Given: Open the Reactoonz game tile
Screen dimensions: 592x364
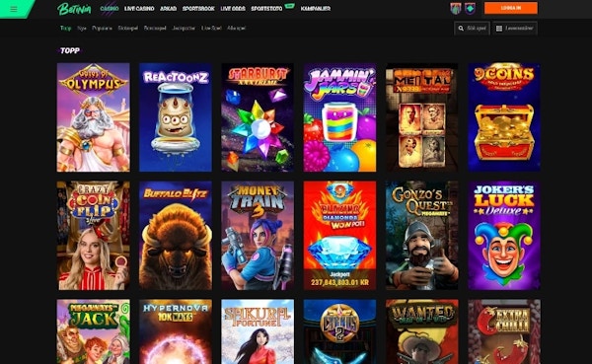Looking at the screenshot, I should point(176,117).
